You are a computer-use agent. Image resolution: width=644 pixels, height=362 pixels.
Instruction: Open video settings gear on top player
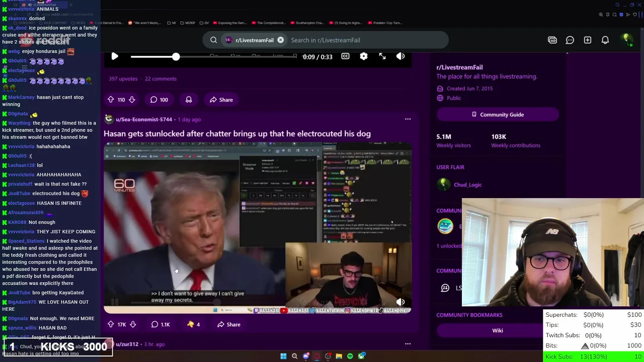click(364, 56)
